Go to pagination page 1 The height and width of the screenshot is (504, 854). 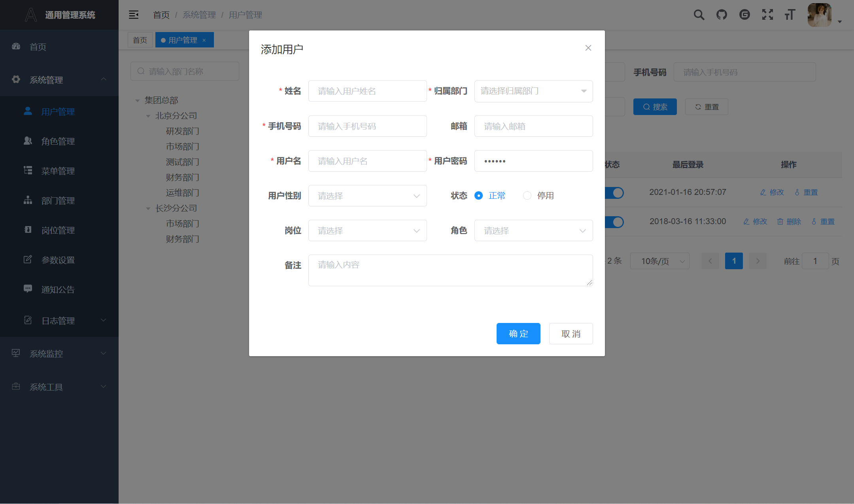(734, 261)
